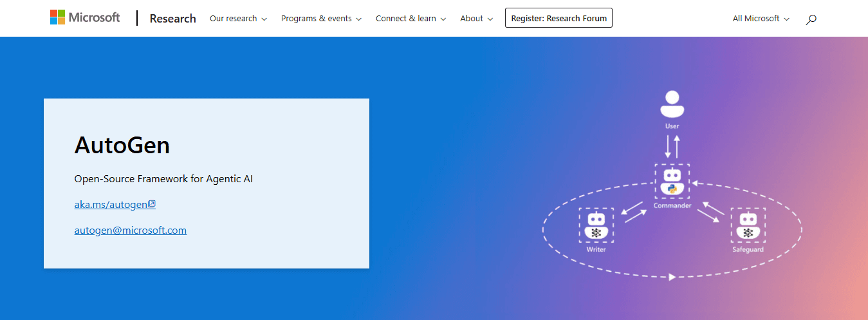868x320 pixels.
Task: Expand the About menu
Action: tap(477, 18)
